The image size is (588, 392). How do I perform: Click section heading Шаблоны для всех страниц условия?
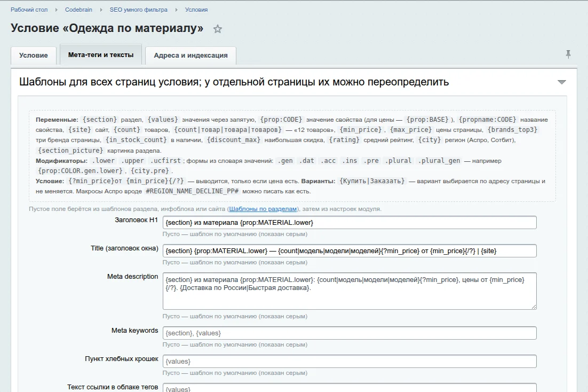[x=234, y=82]
